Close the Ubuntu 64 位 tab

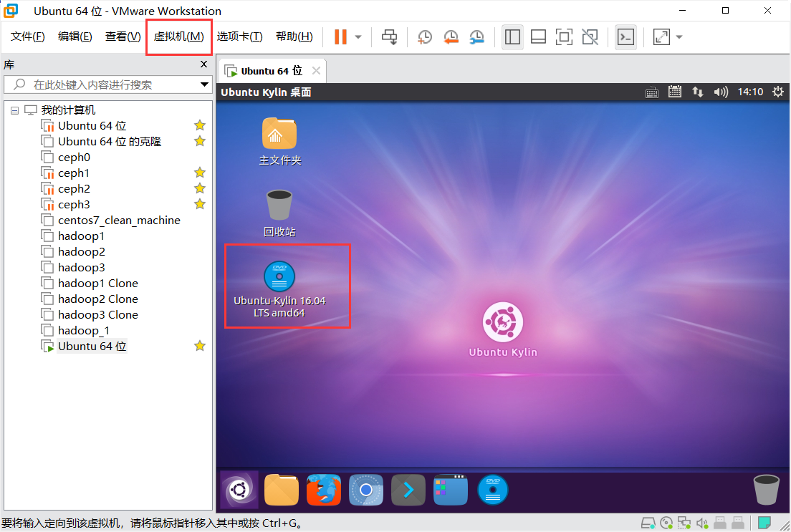click(316, 71)
